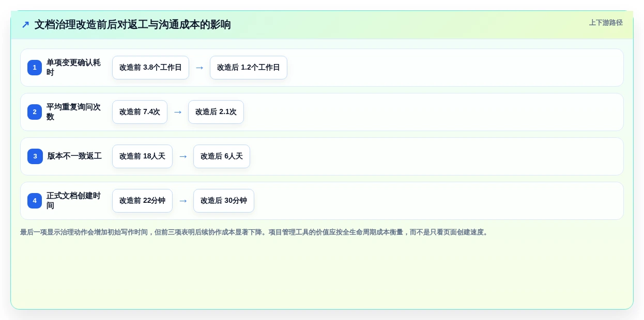This screenshot has width=644, height=320.
Task: Click the 改造后 6人天 chip
Action: click(222, 156)
